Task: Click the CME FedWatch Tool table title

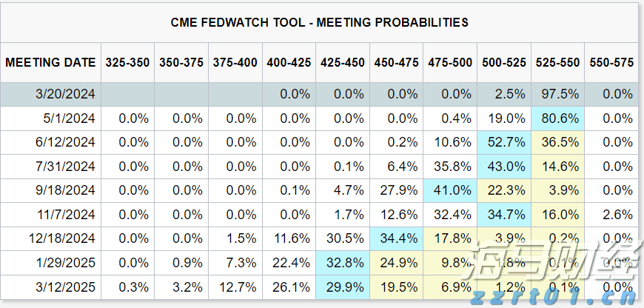Action: 320,22
